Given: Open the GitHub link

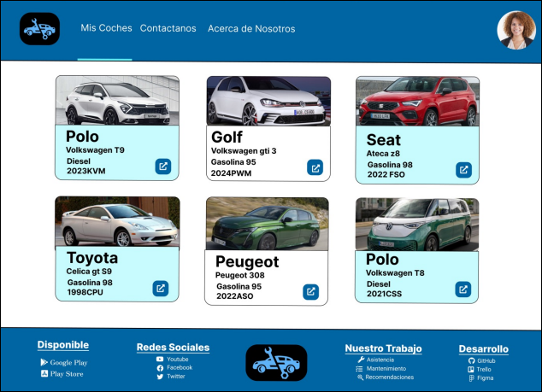Looking at the screenshot, I should coord(486,360).
